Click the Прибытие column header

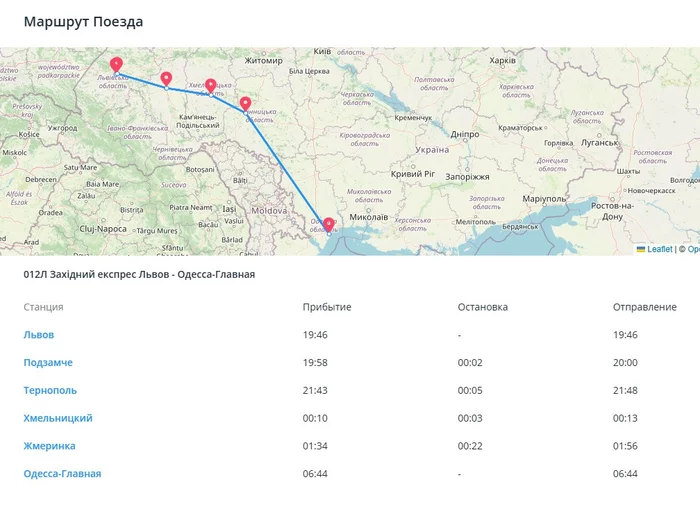click(x=327, y=307)
